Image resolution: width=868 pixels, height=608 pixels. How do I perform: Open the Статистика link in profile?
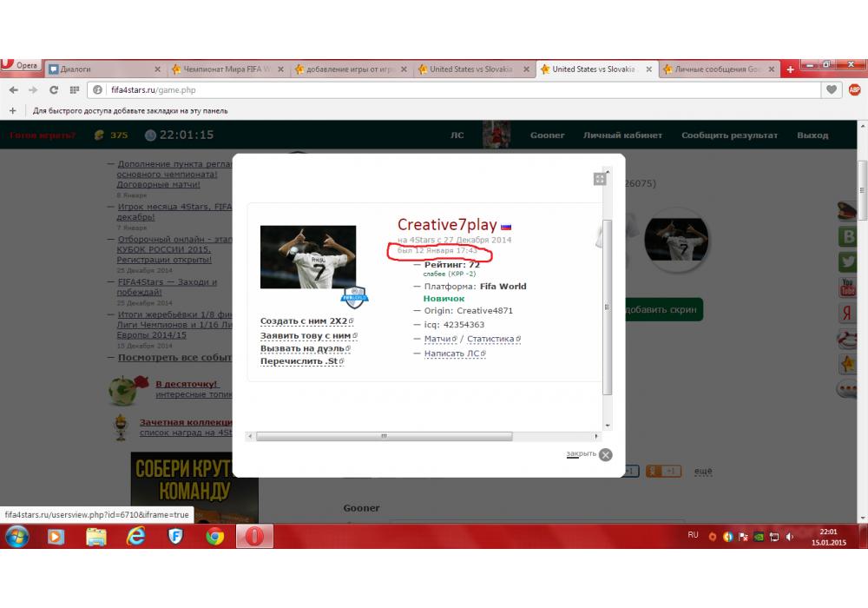(x=491, y=339)
